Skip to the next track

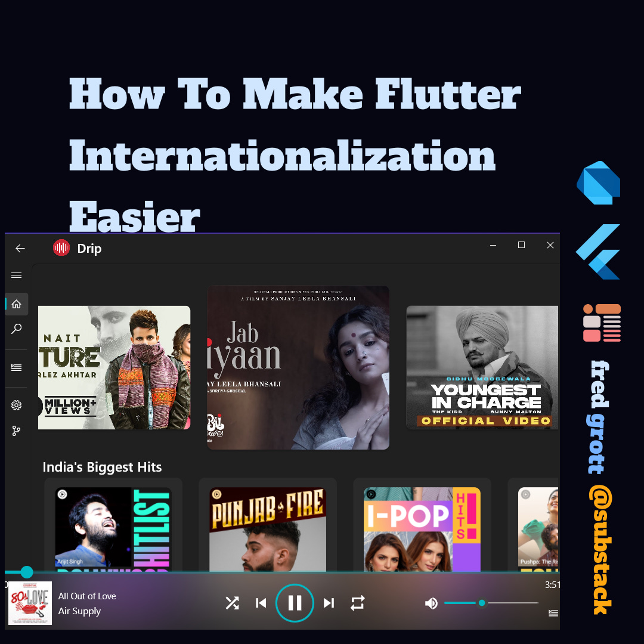(x=329, y=603)
